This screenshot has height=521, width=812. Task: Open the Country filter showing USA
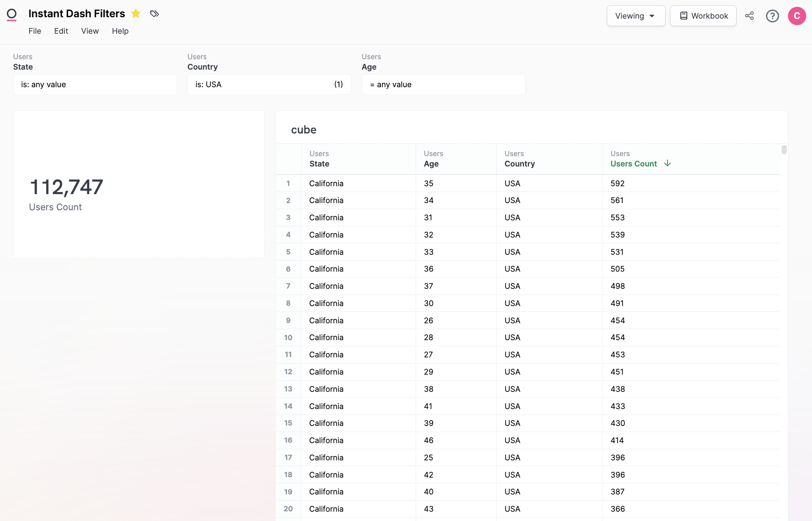pos(269,85)
